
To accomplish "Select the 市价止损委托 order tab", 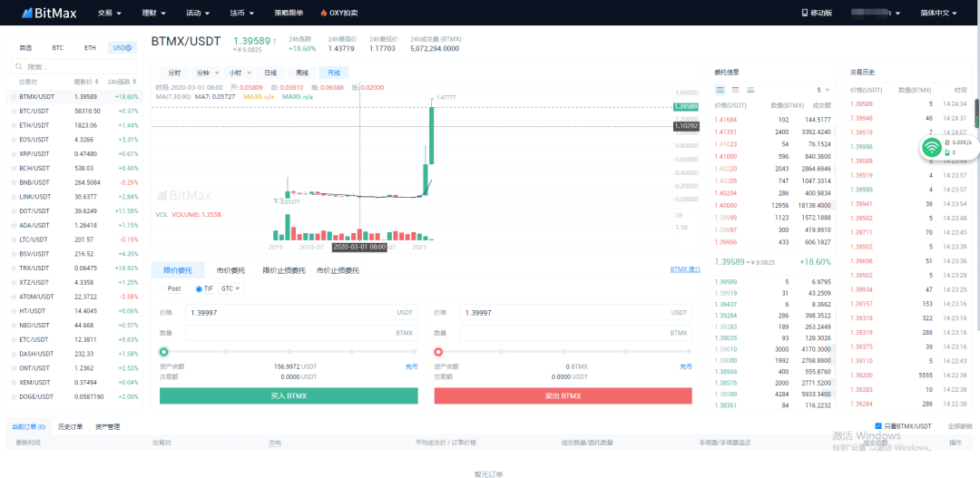I will pyautogui.click(x=338, y=270).
